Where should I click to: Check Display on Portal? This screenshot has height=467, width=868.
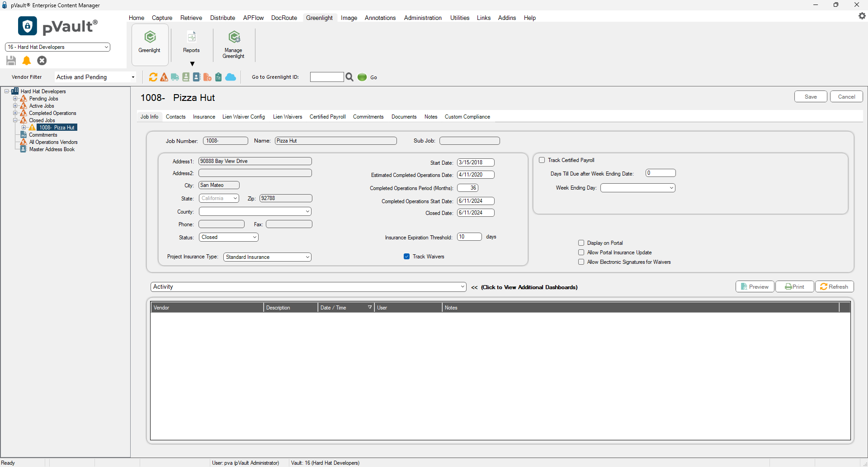click(581, 243)
